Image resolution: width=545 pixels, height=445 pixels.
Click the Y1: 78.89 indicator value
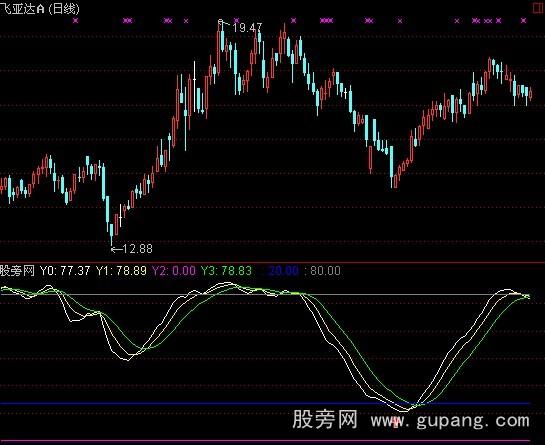(121, 270)
